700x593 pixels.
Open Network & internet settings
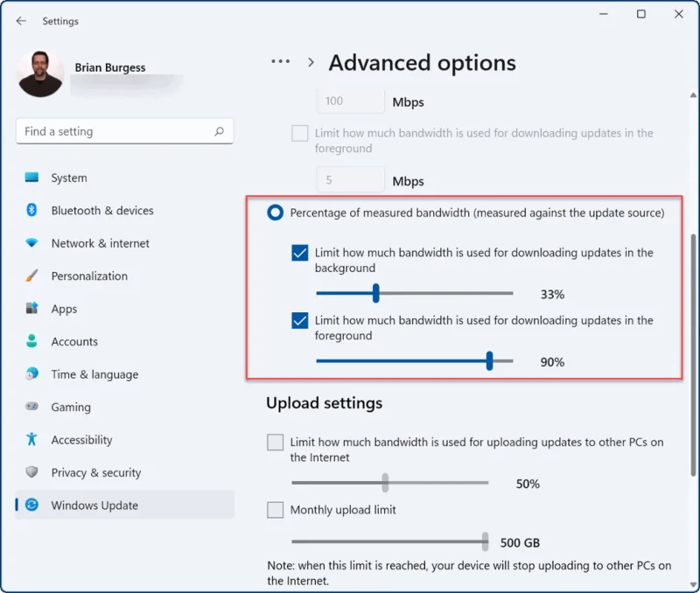click(x=125, y=243)
